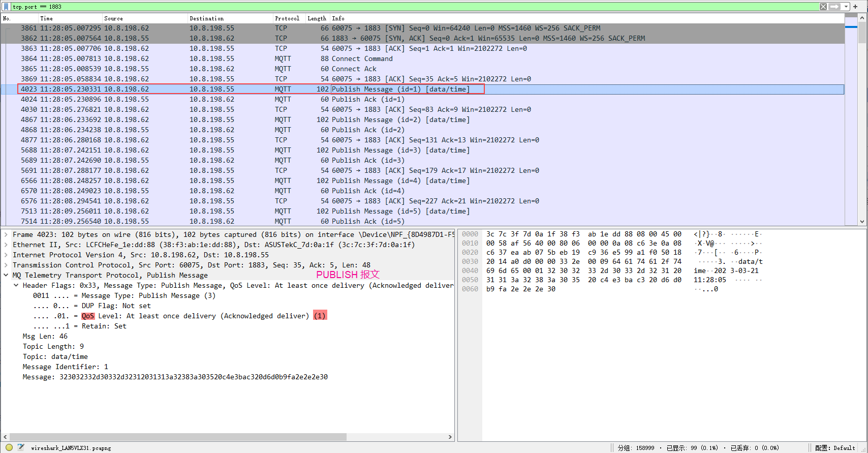
Task: Select the Topic Length: 9 field
Action: [x=53, y=346]
